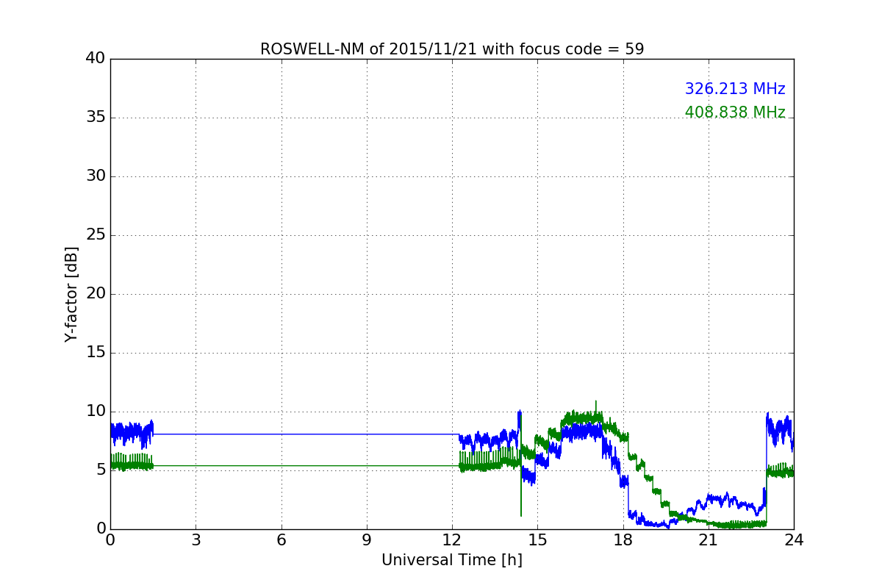The image size is (882, 588).
Task: Click y-axis tick label 40
Action: (x=96, y=59)
